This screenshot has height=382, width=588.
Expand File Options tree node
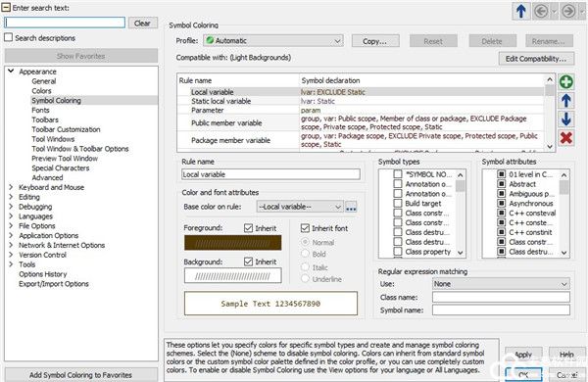pos(11,225)
